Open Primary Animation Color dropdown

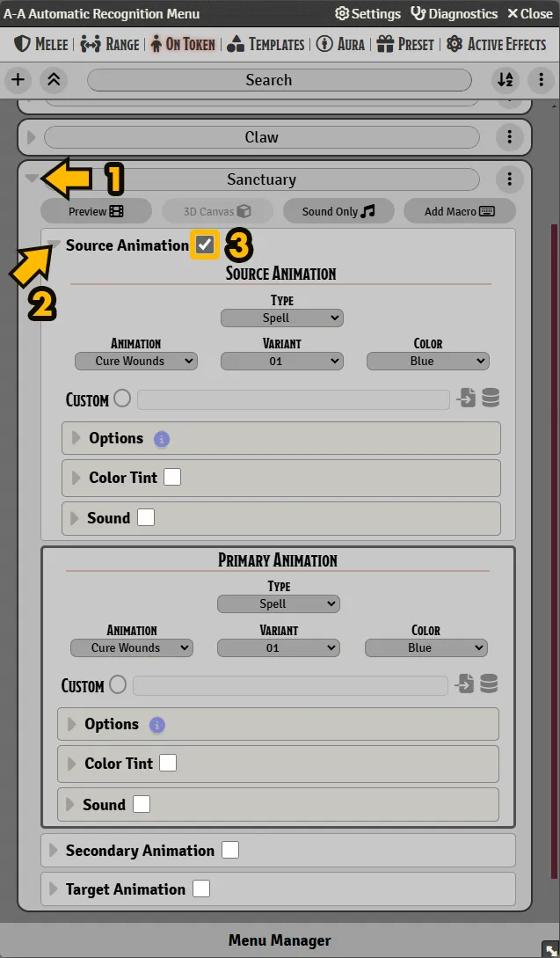(x=426, y=647)
